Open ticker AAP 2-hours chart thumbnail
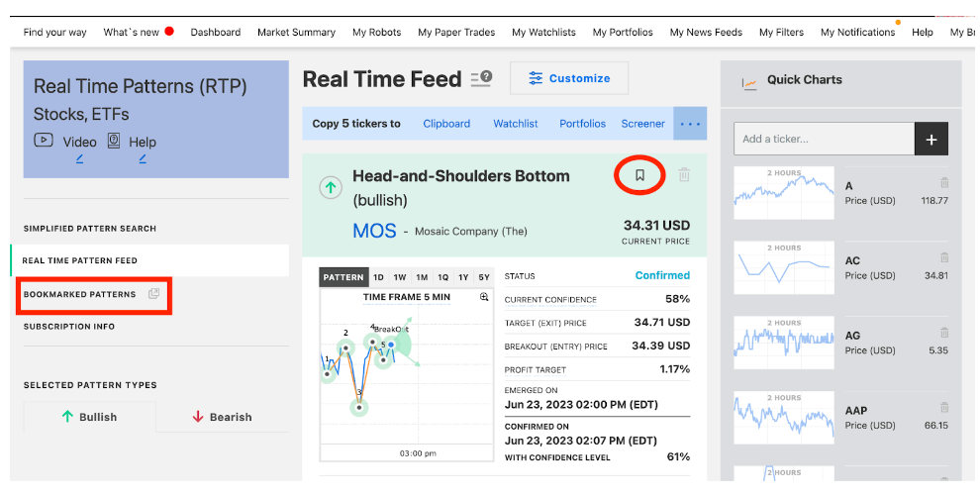 tap(784, 417)
